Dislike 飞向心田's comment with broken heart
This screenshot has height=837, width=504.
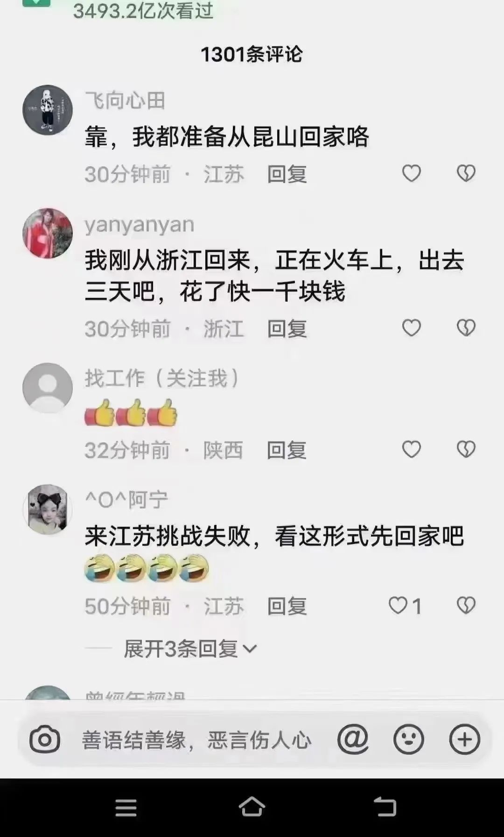pos(466,174)
